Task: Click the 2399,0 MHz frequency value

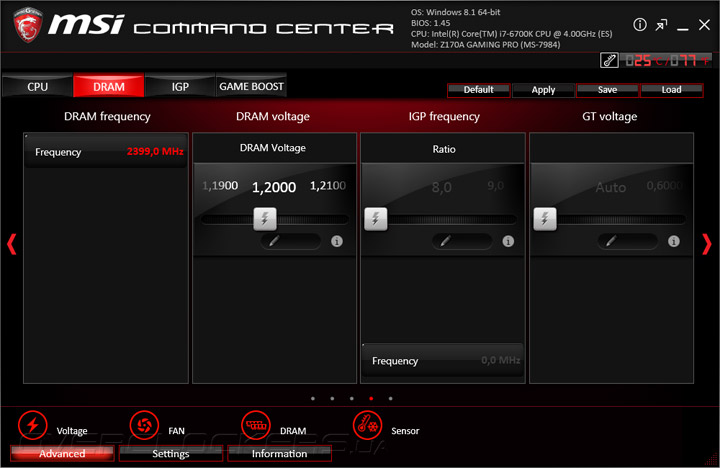Action: tap(155, 152)
